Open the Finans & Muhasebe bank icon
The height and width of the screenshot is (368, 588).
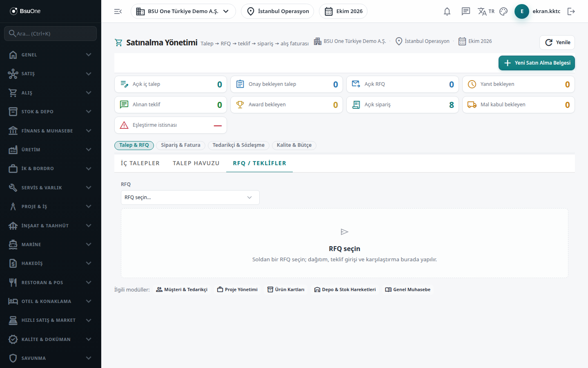point(13,131)
